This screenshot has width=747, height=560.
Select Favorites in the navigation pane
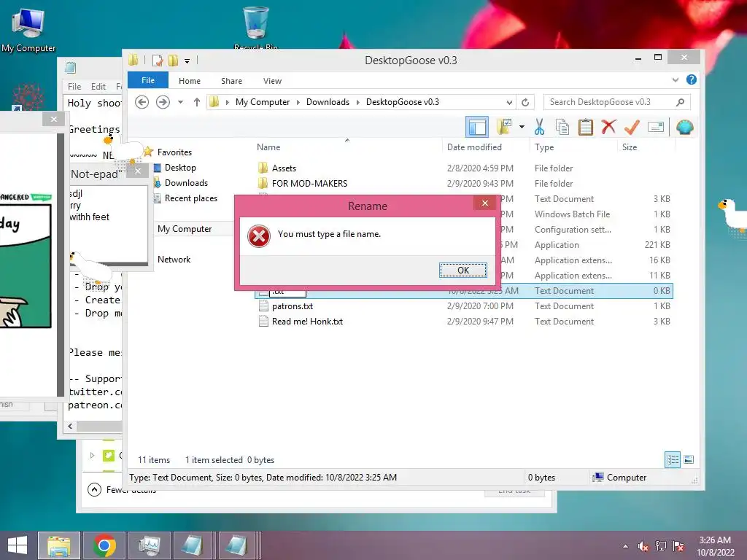(174, 152)
